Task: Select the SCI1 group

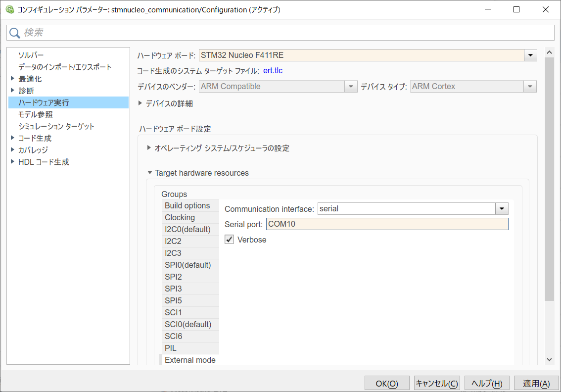Action: 190,312
